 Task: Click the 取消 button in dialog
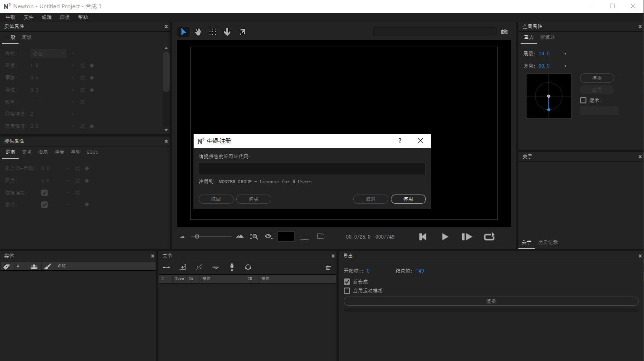pos(371,199)
